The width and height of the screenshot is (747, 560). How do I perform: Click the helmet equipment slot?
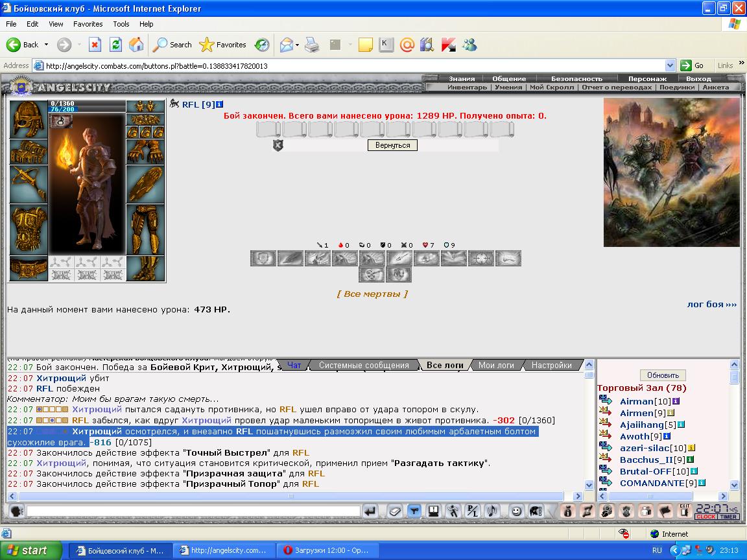pos(29,119)
